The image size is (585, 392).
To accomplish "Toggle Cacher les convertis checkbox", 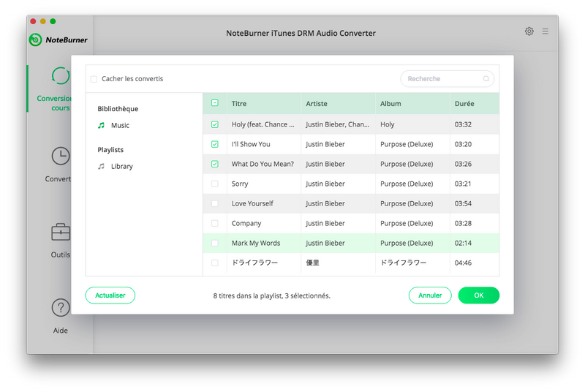I will (x=94, y=79).
